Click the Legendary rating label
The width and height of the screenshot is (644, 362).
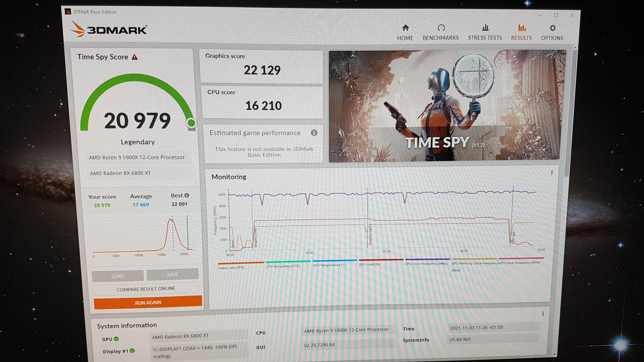coord(138,142)
